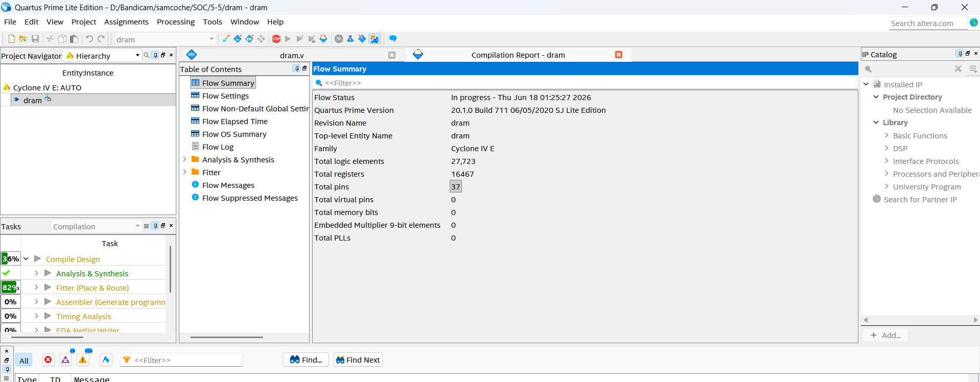Open the Platform Designer toolbar icon

click(x=375, y=39)
